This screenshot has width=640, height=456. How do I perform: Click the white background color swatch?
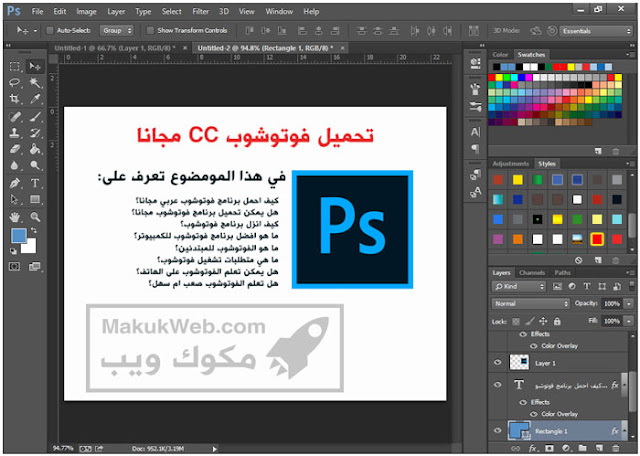29,246
